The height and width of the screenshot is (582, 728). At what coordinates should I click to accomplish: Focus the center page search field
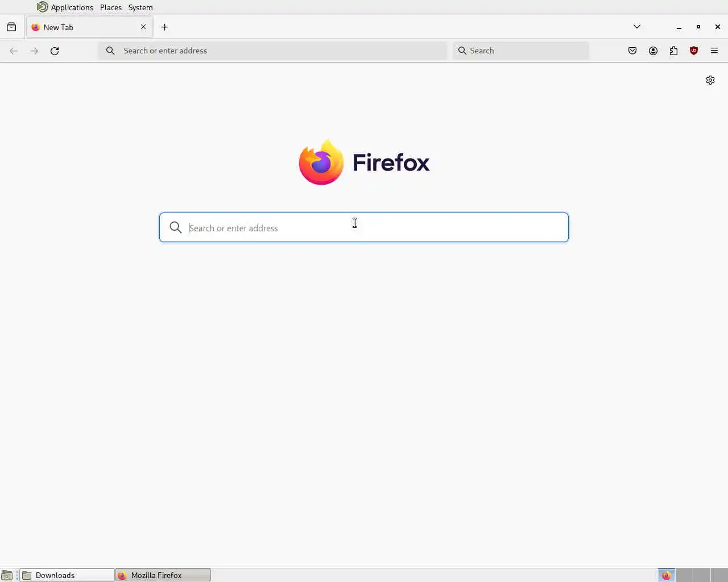364,227
